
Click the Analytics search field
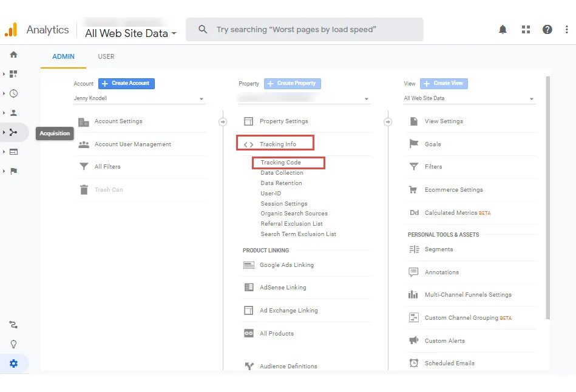point(305,29)
